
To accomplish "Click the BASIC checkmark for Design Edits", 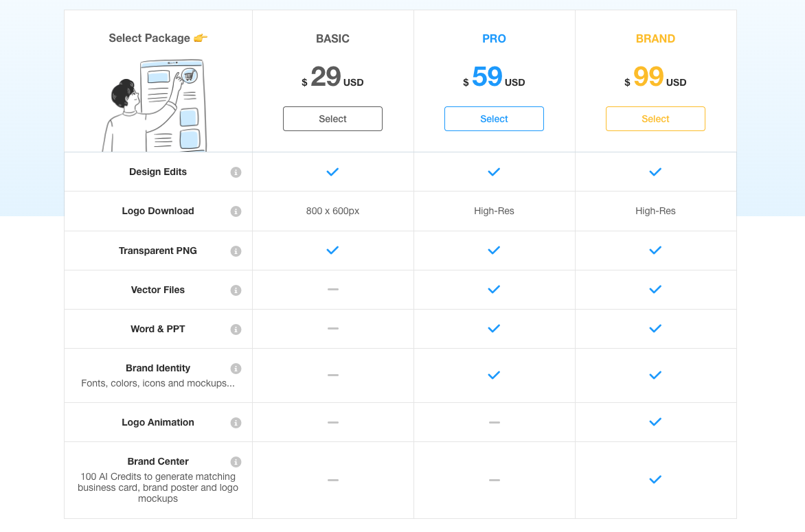I will 332,172.
